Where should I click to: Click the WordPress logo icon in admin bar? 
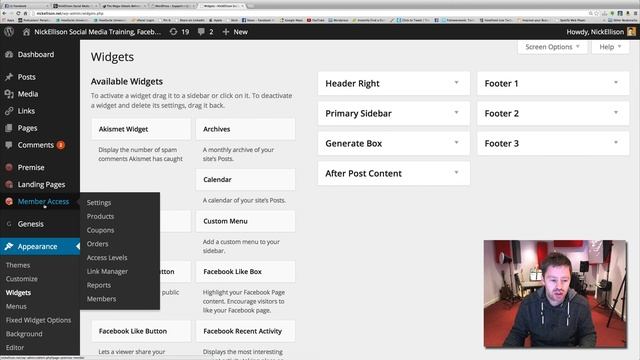pos(9,31)
